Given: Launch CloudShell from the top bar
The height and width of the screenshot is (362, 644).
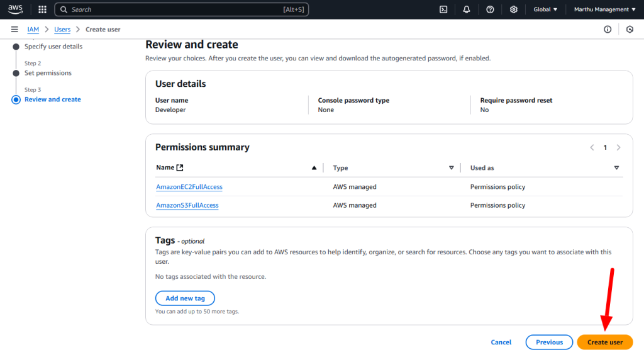Looking at the screenshot, I should click(443, 9).
